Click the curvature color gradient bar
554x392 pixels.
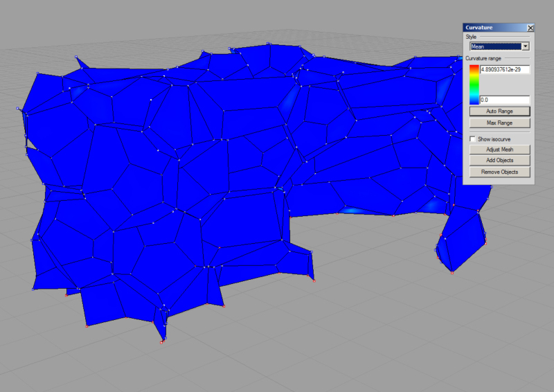click(474, 84)
